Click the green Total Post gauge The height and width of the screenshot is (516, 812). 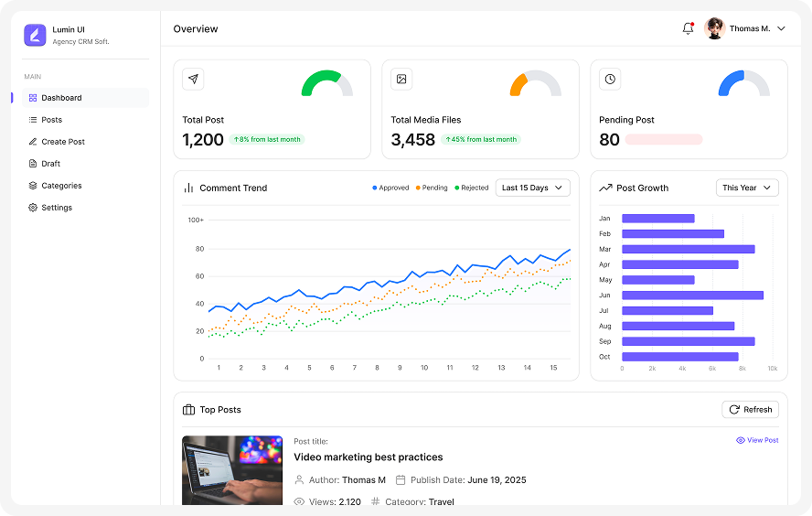[327, 83]
